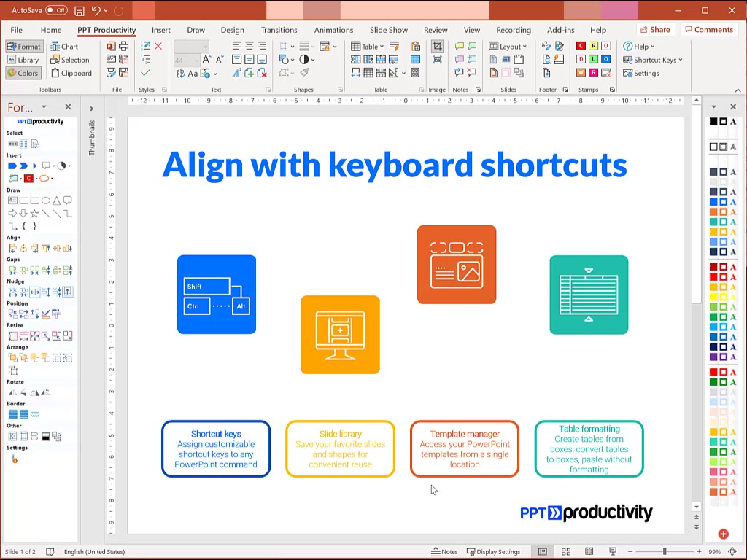The height and width of the screenshot is (560, 747).
Task: Open the Colors panel options dropdown
Action: [713, 106]
